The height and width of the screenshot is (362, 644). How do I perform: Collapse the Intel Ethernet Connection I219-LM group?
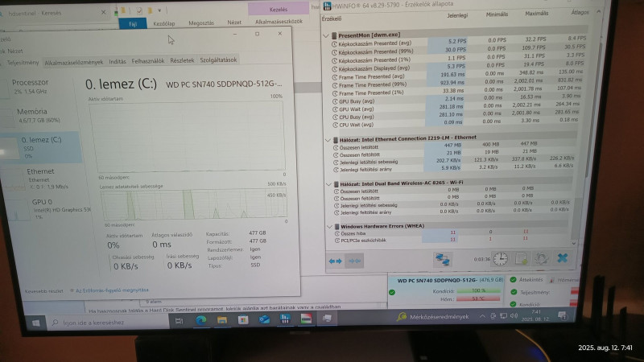coord(328,140)
